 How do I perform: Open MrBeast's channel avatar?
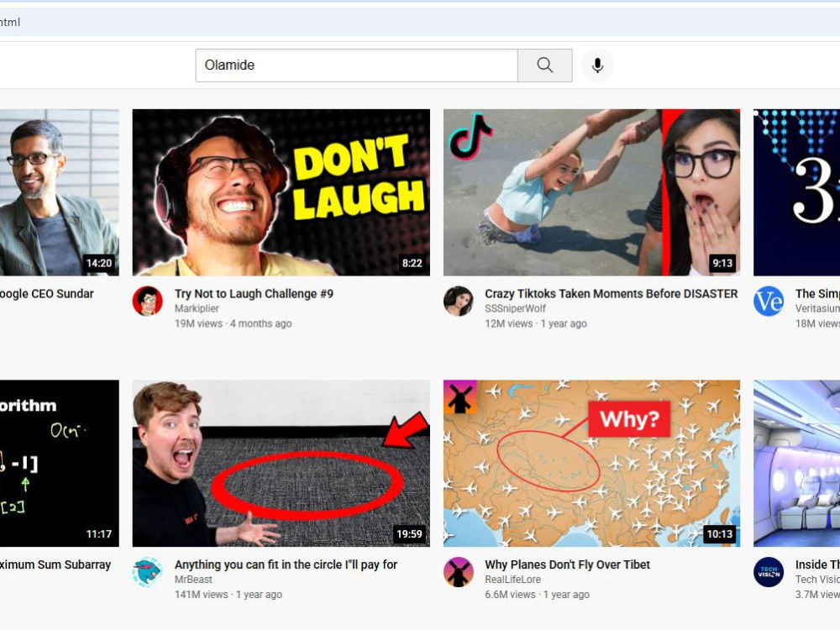point(147,572)
